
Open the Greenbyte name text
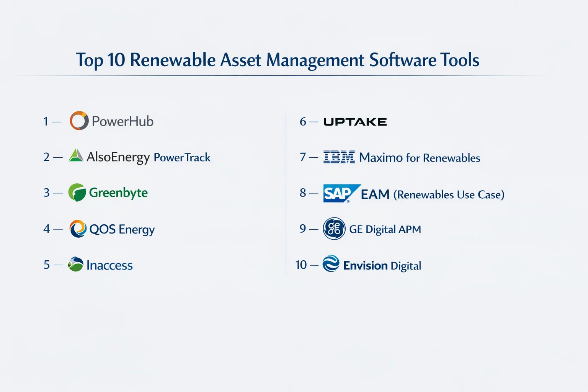118,193
